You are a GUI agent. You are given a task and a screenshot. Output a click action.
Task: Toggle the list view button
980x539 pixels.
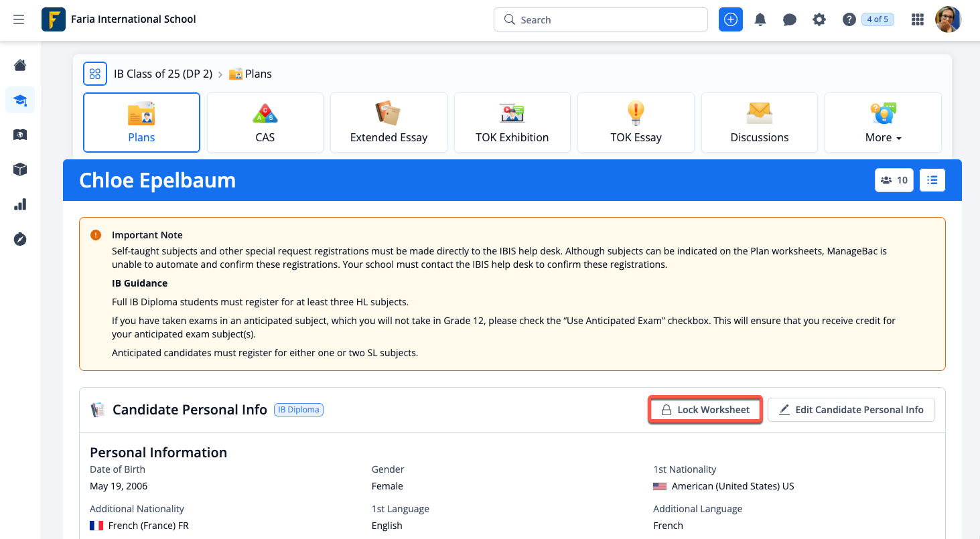(x=932, y=180)
